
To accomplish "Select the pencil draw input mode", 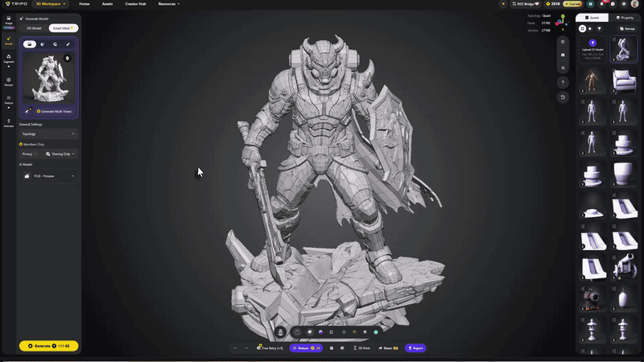I will [x=68, y=44].
